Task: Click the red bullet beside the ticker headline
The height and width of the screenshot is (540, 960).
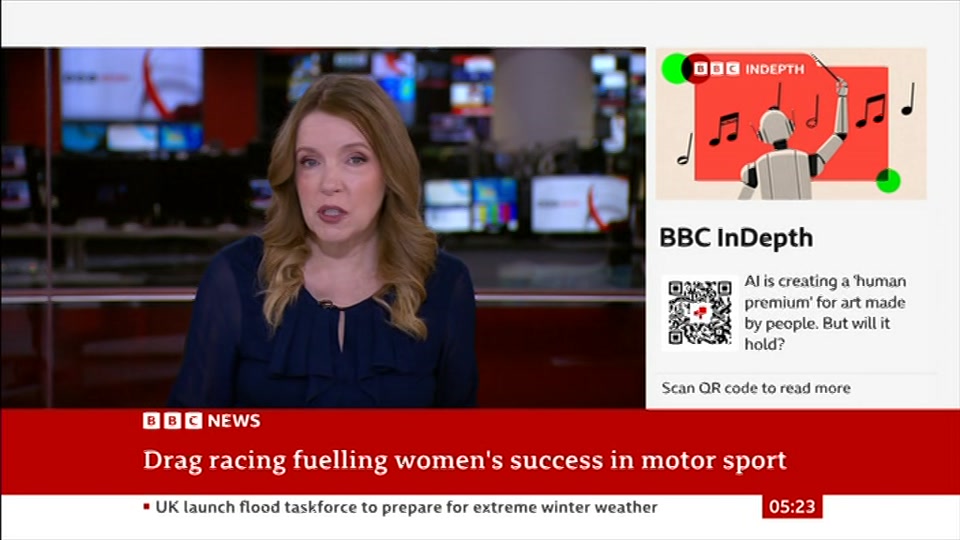Action: [x=146, y=507]
